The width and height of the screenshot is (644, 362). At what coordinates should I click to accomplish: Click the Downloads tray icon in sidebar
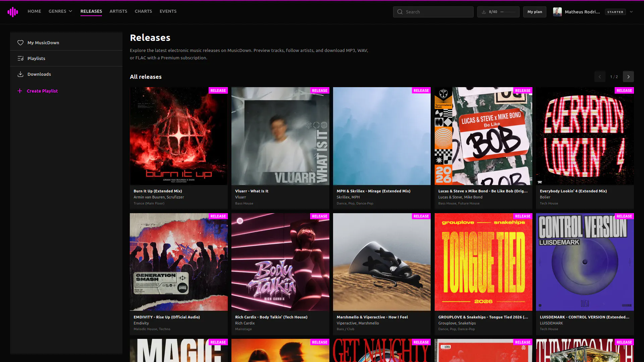(20, 74)
